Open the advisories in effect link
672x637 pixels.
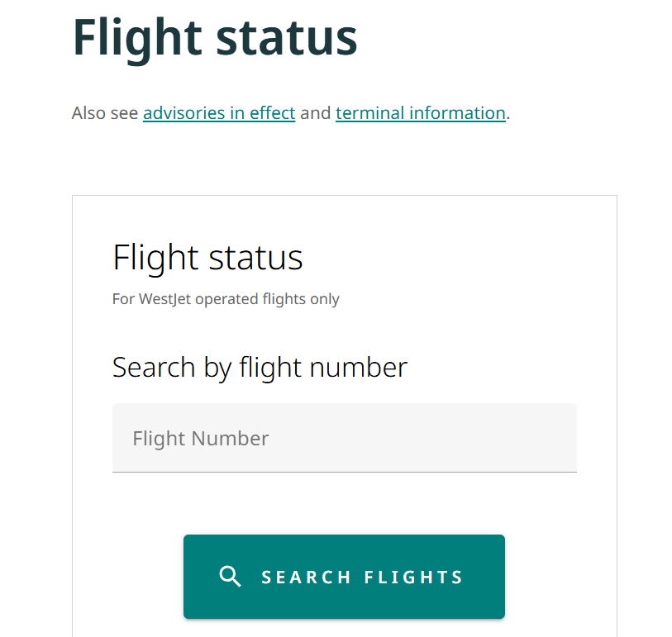point(219,113)
